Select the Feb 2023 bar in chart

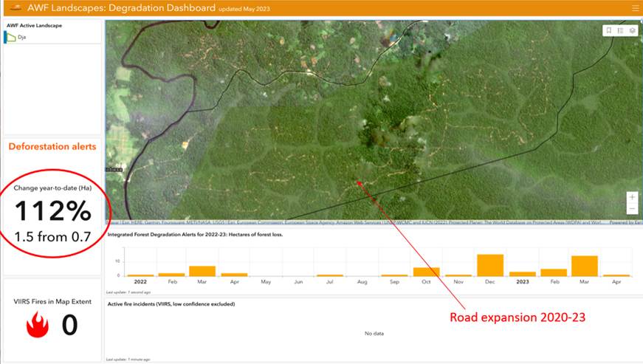pyautogui.click(x=554, y=272)
